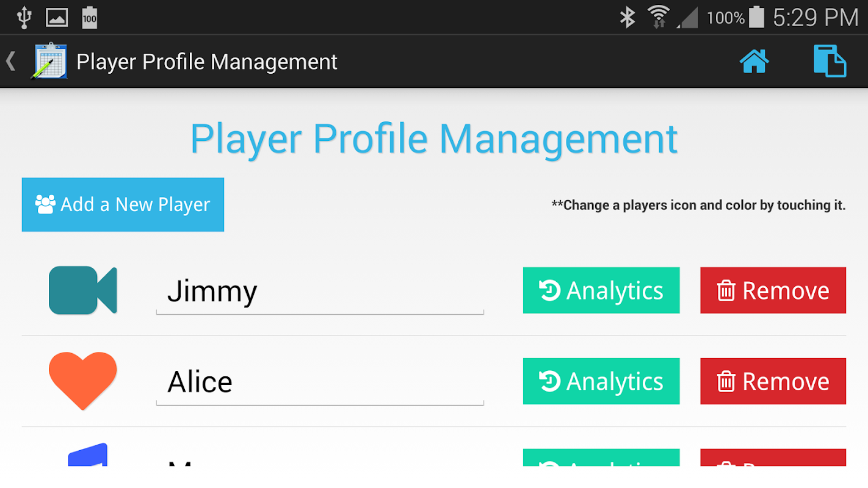This screenshot has width=868, height=488.
Task: Tap the scoreboard app icon in title bar
Action: point(49,61)
